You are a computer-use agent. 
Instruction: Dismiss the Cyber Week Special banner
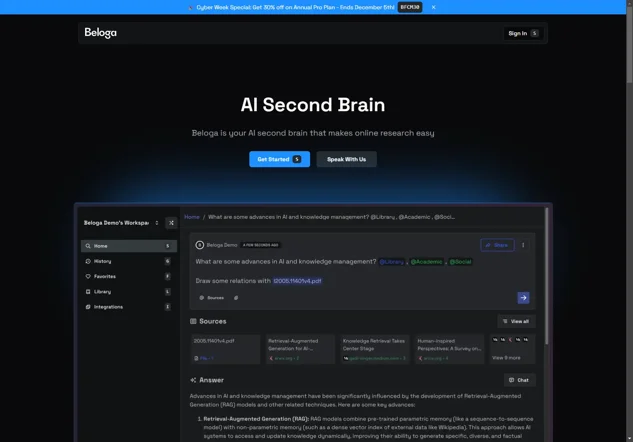coord(433,7)
